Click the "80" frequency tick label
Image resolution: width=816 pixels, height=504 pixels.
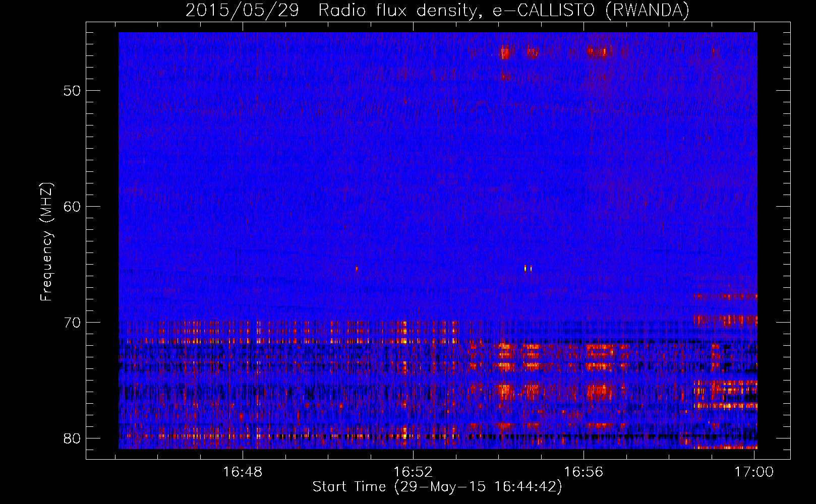[72, 438]
